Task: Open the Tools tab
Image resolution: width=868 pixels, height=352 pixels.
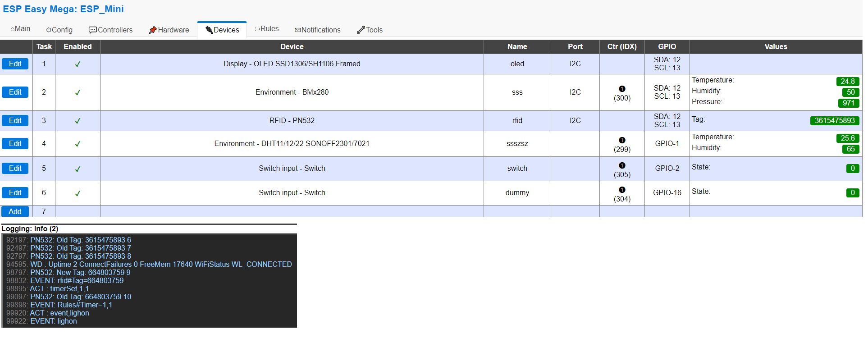Action: coord(370,30)
